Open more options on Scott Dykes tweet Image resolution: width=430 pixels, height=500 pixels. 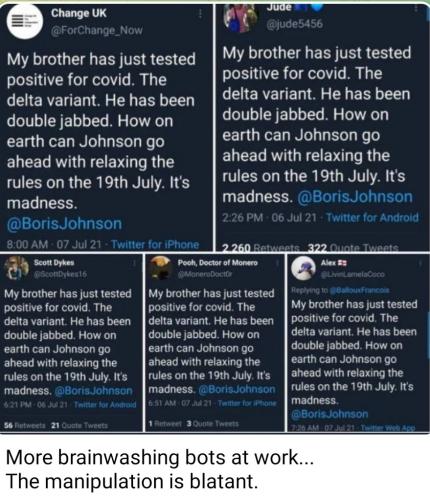(134, 263)
